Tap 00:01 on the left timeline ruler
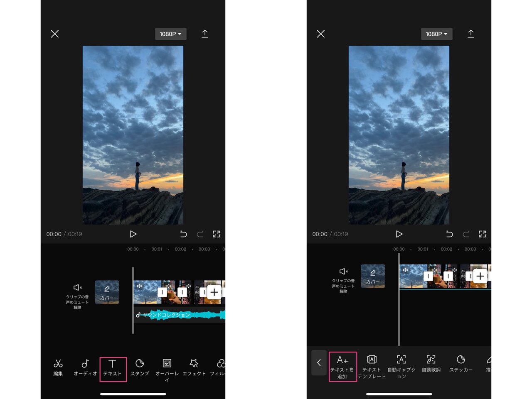The height and width of the screenshot is (399, 532). coord(157,249)
